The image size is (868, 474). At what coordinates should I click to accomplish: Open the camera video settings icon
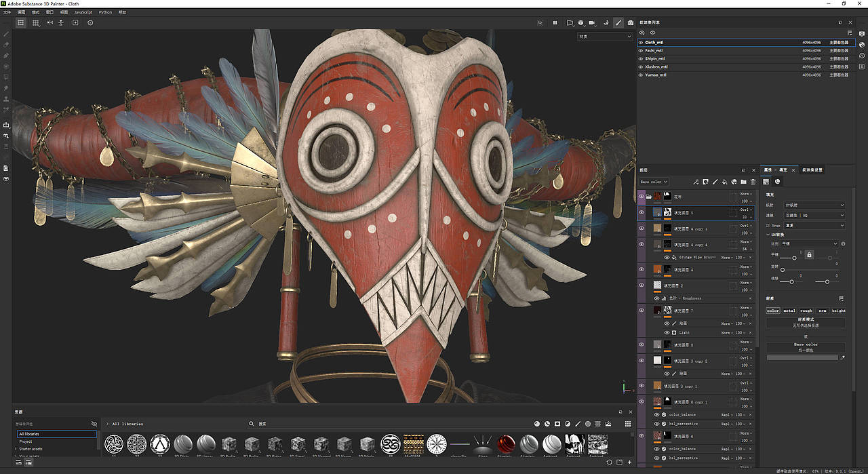click(592, 22)
